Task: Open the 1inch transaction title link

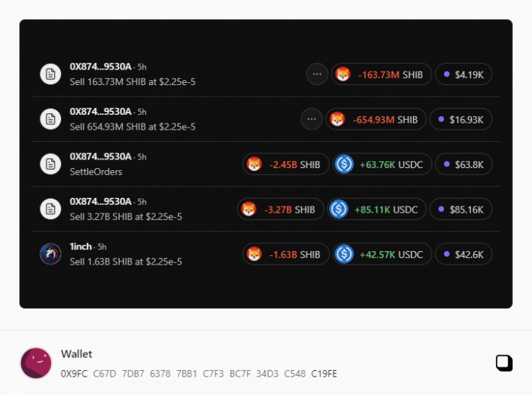Action: (80, 247)
